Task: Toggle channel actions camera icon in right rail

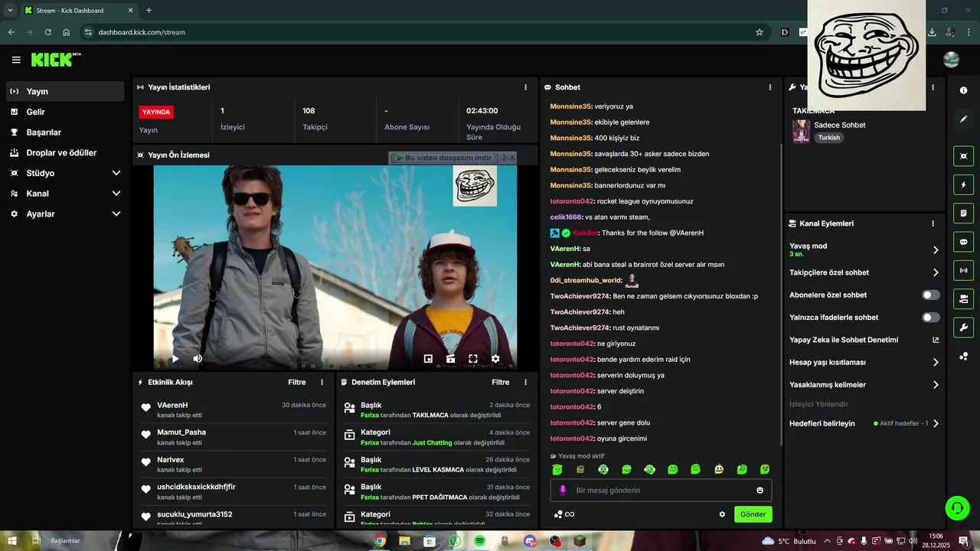Action: tap(963, 298)
